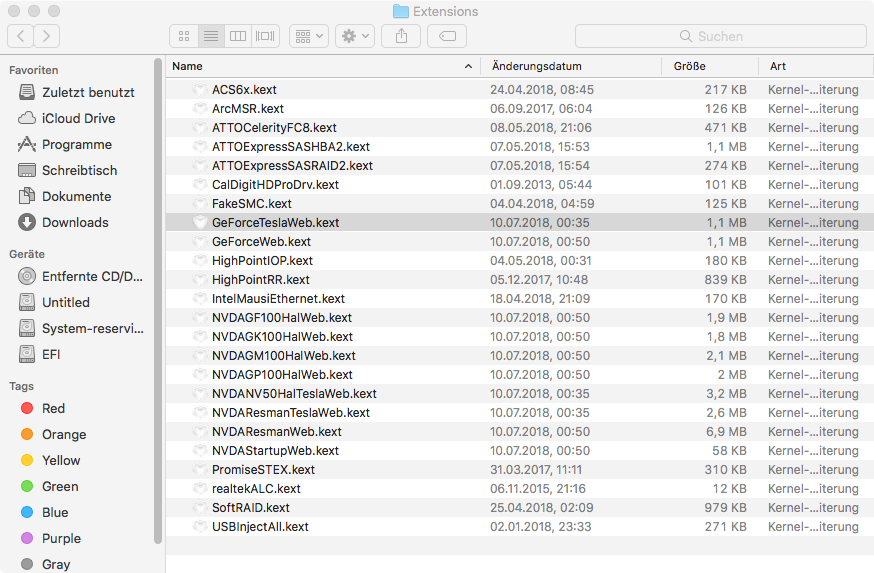
Task: Open Zuletzt benutzt in sidebar
Action: point(78,93)
